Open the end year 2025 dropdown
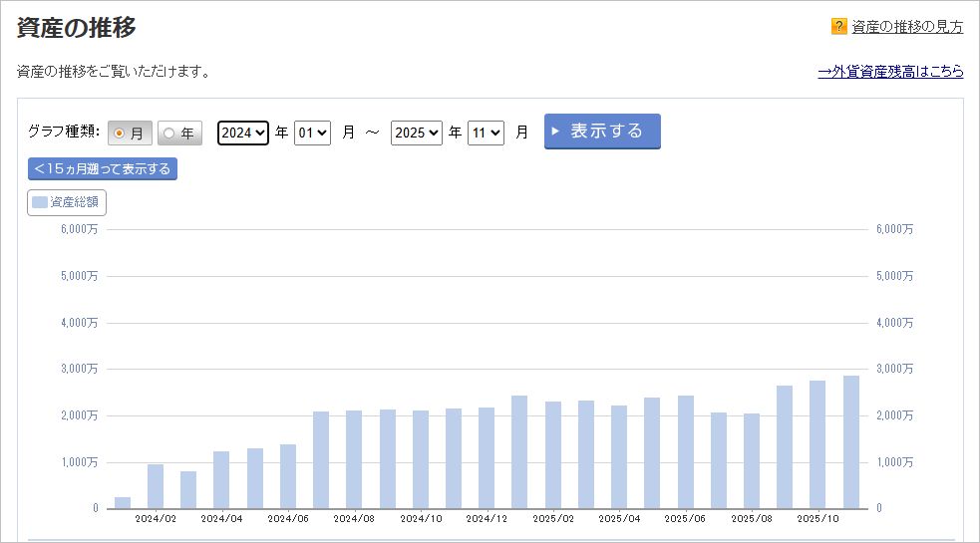Screen dimensions: 980x543 click(417, 133)
